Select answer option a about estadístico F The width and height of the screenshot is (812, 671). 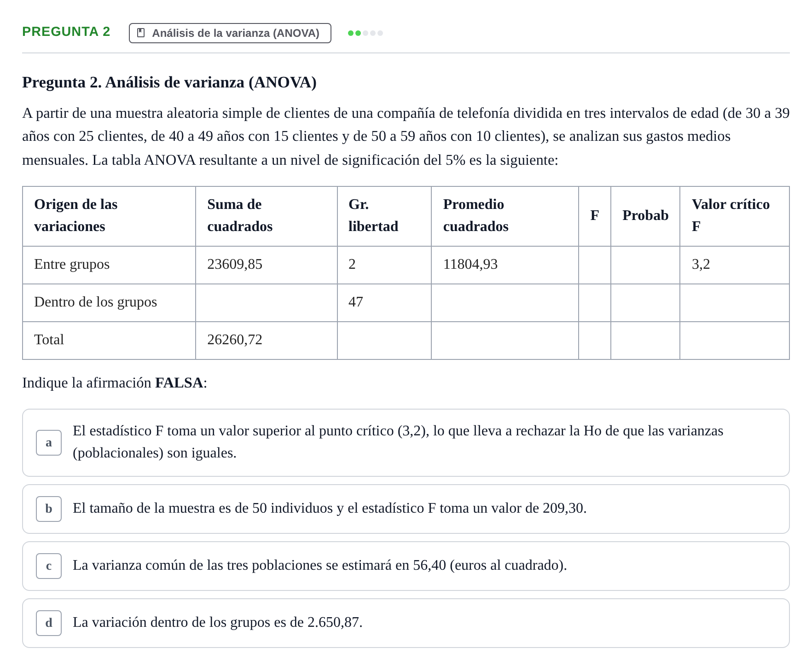click(x=406, y=443)
